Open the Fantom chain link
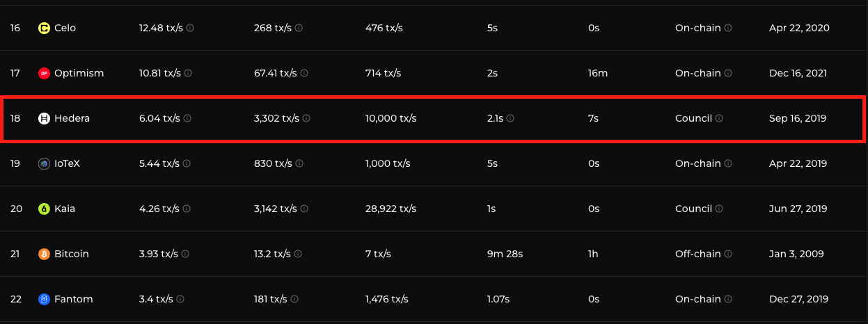 [73, 300]
